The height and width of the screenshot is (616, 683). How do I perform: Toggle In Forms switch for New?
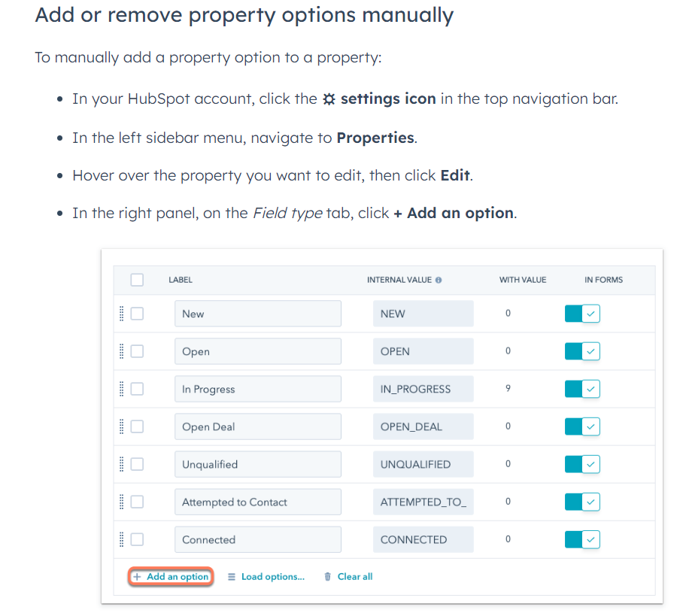coord(582,314)
